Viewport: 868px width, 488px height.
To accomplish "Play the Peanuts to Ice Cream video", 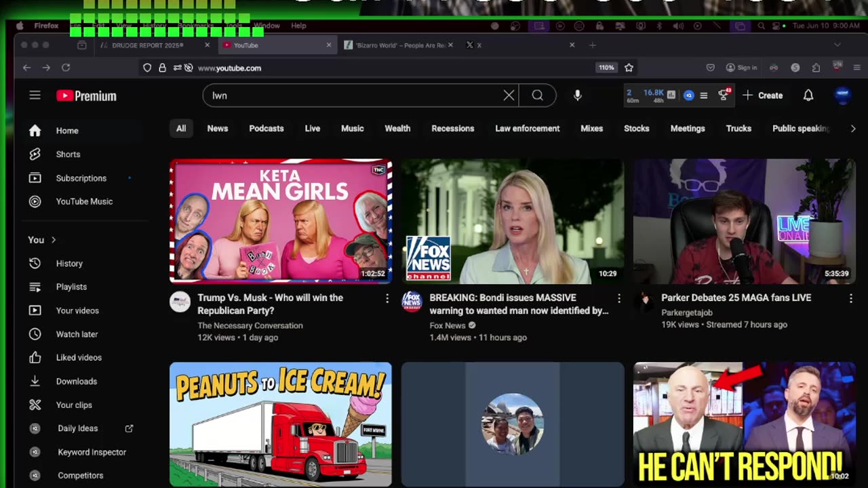I will (x=281, y=424).
